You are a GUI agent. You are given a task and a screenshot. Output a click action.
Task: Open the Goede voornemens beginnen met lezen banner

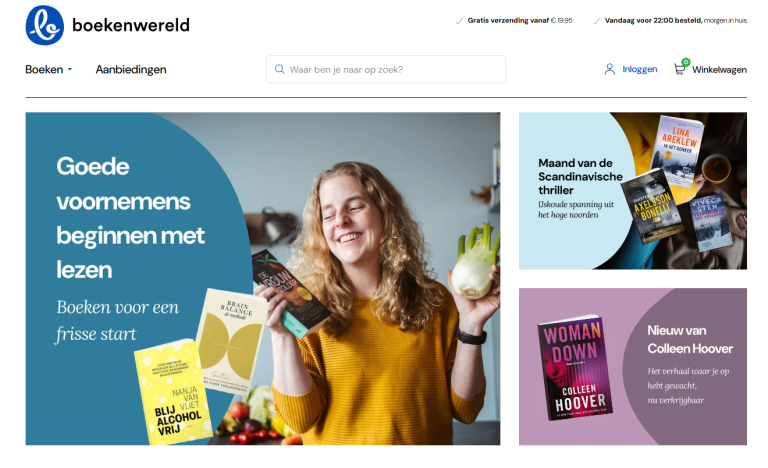click(x=263, y=278)
